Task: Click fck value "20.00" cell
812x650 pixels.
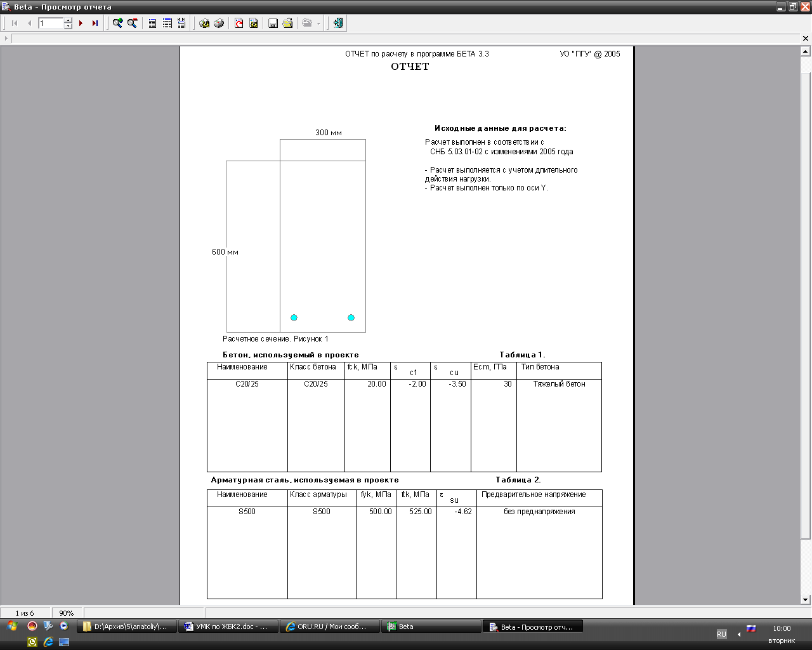Action: tap(377, 384)
